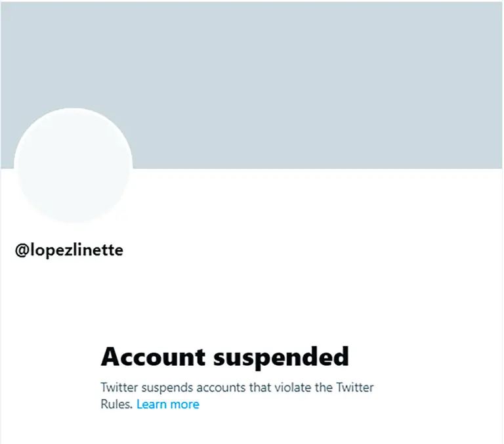Click the word "Account" in the heading
Viewport: 504px width, 444px height.
[152, 357]
